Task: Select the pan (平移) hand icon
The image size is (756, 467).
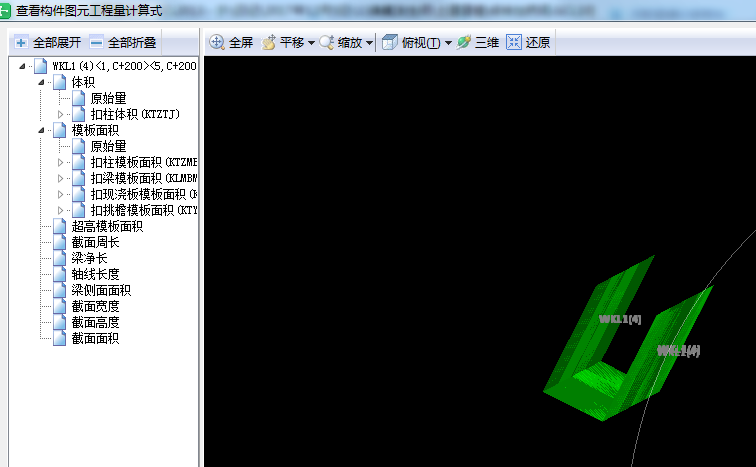Action: point(269,42)
